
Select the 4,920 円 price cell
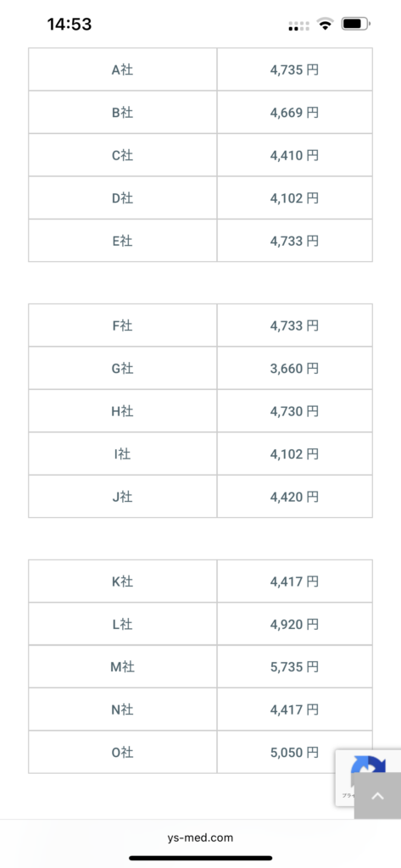tap(295, 624)
